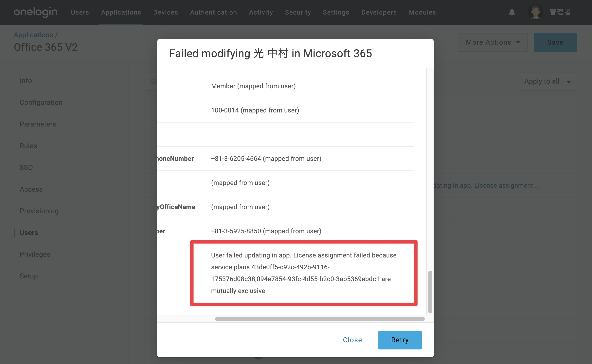Select Parameters in the sidebar

(x=38, y=124)
